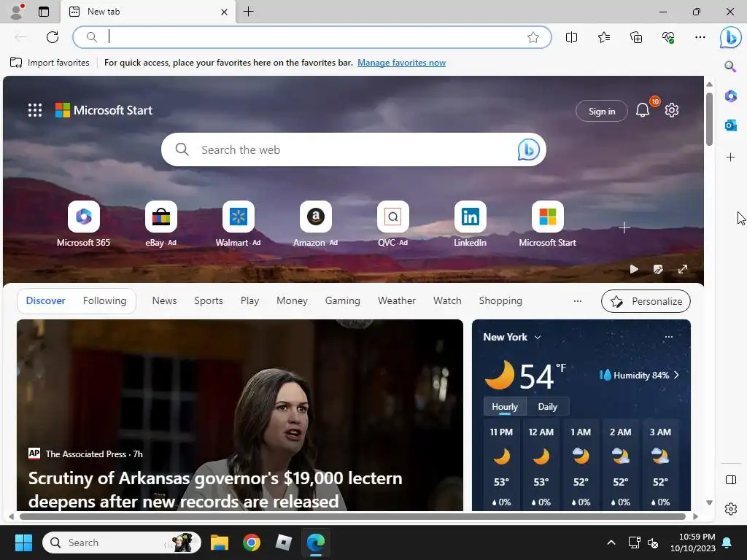Select the Discover tab
Viewport: 747px width, 560px height.
[46, 300]
